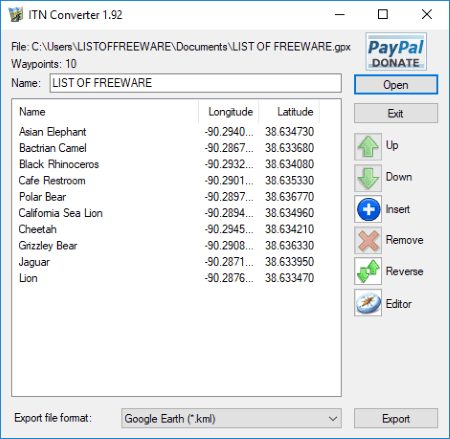Screen dimensions: 450x439
Task: Click the Exit button
Action: point(396,113)
